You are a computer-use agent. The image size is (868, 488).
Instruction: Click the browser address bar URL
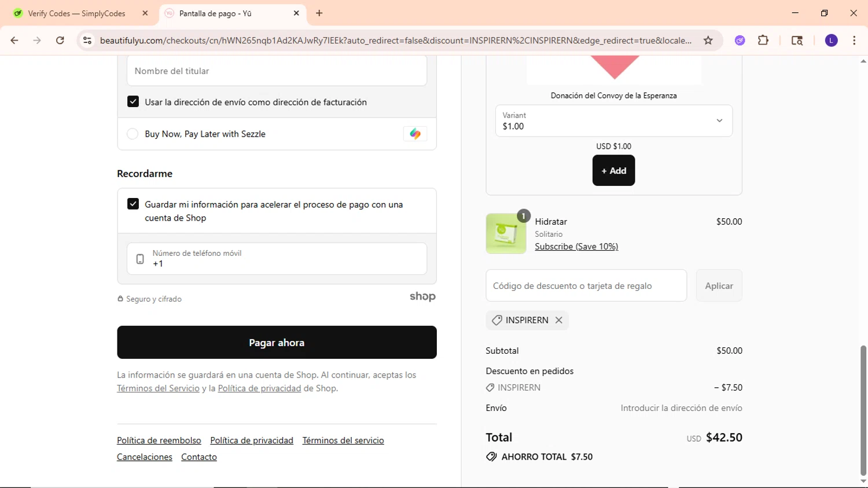tap(396, 41)
